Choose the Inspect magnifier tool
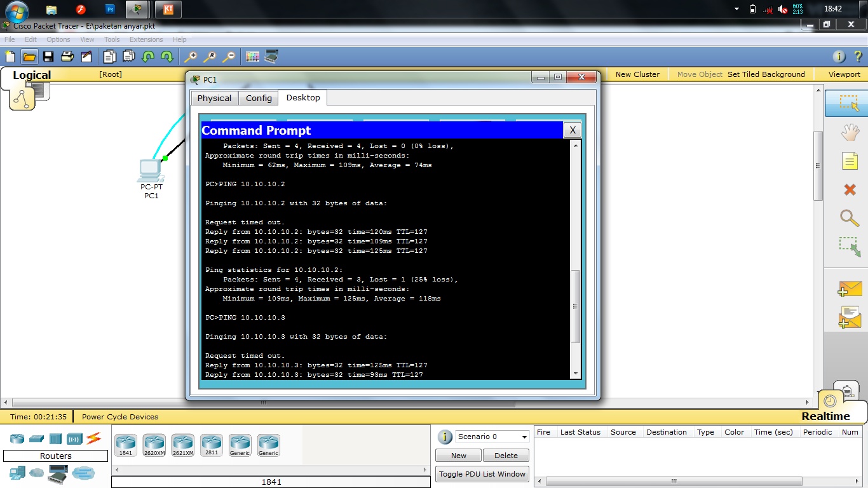The width and height of the screenshot is (868, 488). [850, 218]
